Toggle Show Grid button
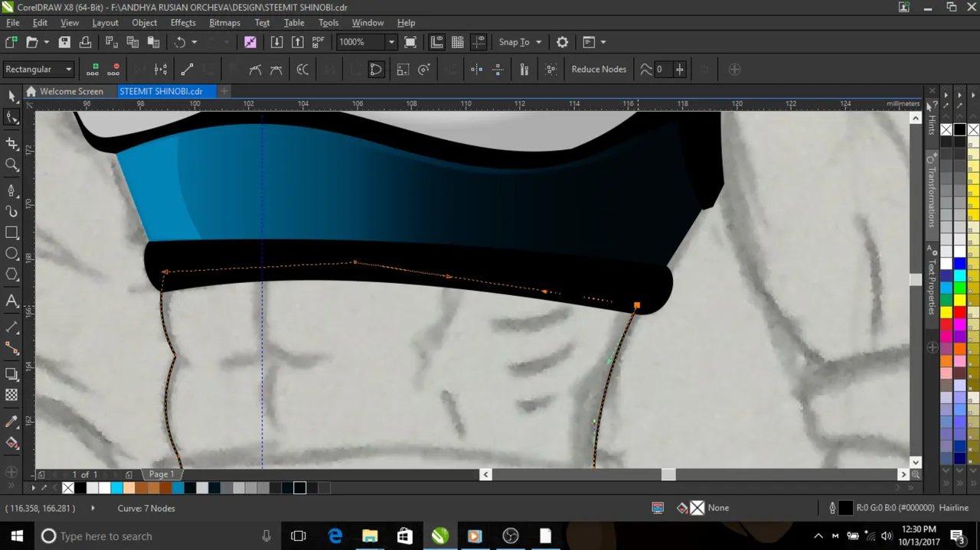The width and height of the screenshot is (980, 550). (458, 42)
